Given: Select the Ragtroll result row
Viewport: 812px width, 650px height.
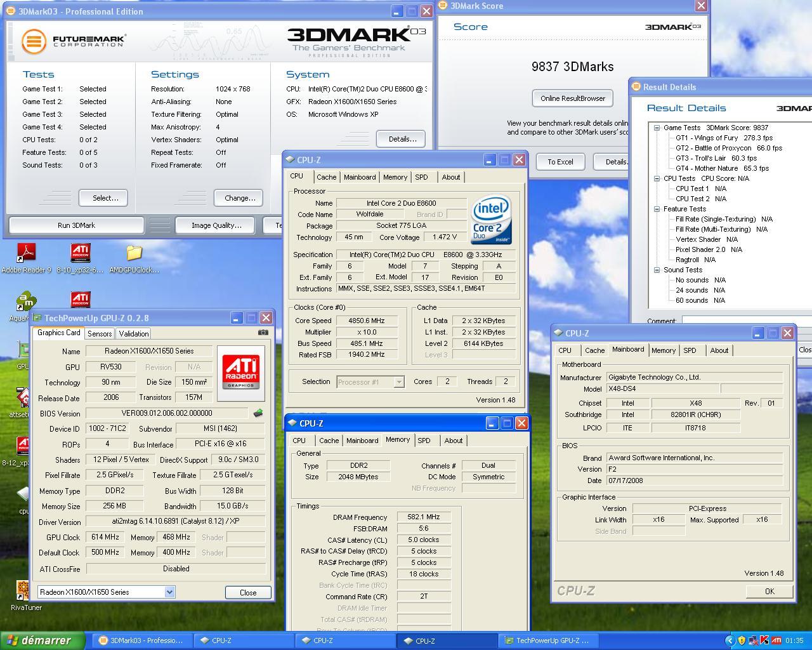Looking at the screenshot, I should (x=695, y=260).
